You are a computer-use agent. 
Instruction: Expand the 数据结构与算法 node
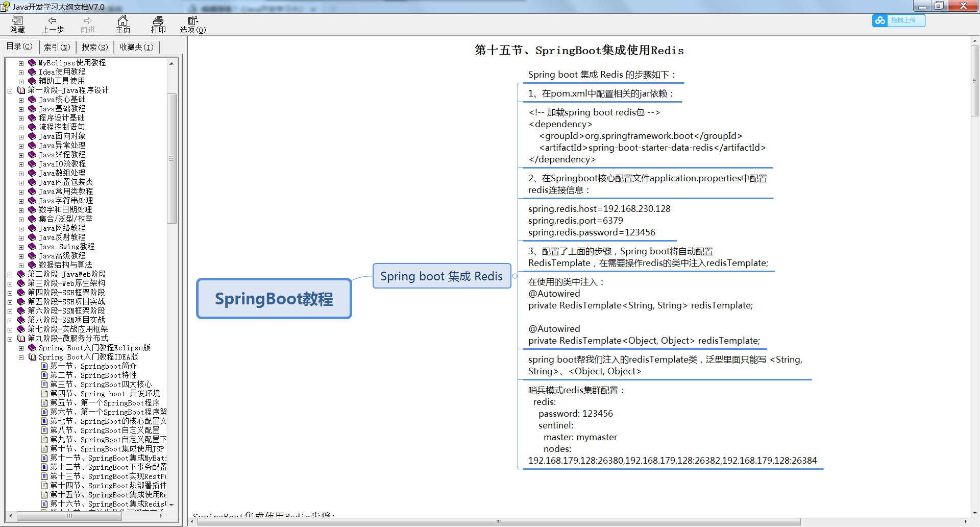click(x=21, y=266)
